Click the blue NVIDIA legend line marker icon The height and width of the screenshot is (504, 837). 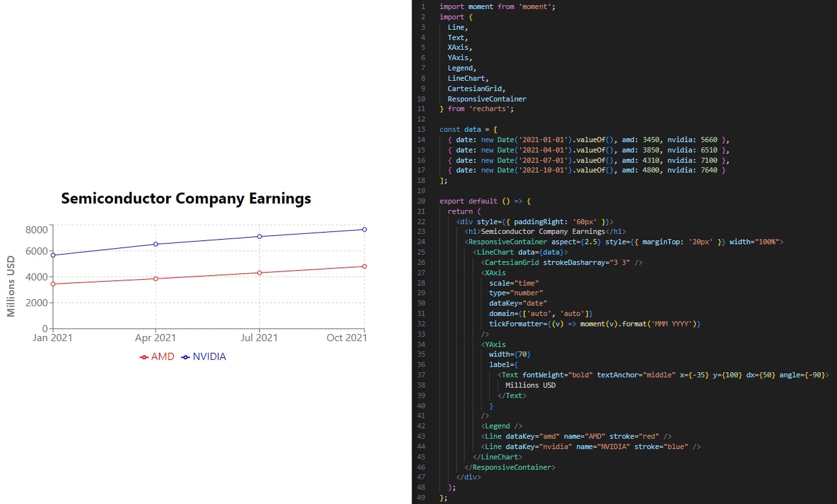185,357
